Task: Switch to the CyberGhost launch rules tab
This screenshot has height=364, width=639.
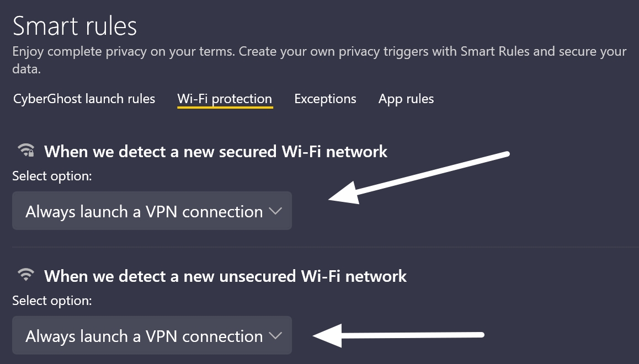Action: pos(83,99)
